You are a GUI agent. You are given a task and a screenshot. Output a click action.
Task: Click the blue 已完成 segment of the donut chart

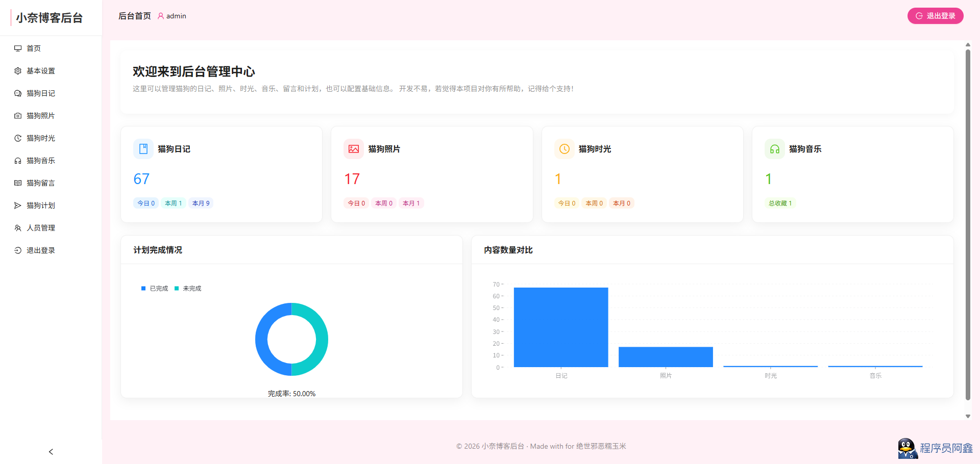[x=262, y=340]
